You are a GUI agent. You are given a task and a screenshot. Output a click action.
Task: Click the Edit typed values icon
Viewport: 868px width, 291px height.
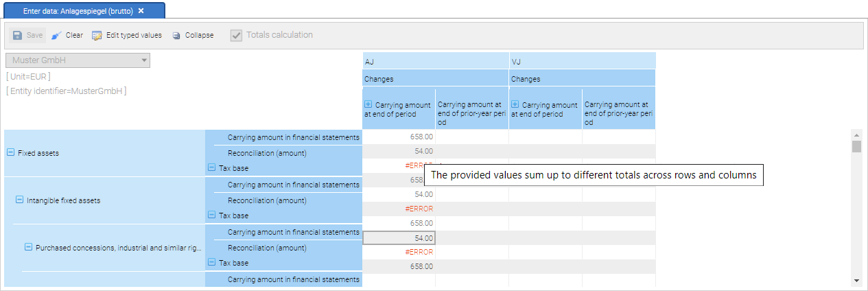(97, 35)
